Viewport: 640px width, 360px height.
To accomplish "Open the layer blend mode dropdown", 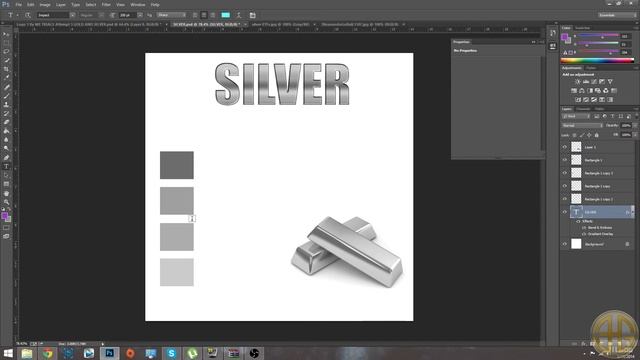I will click(x=582, y=126).
